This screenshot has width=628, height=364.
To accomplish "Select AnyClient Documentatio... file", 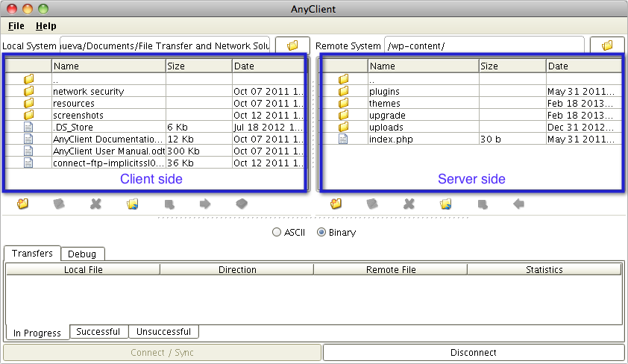I will 155,139.
